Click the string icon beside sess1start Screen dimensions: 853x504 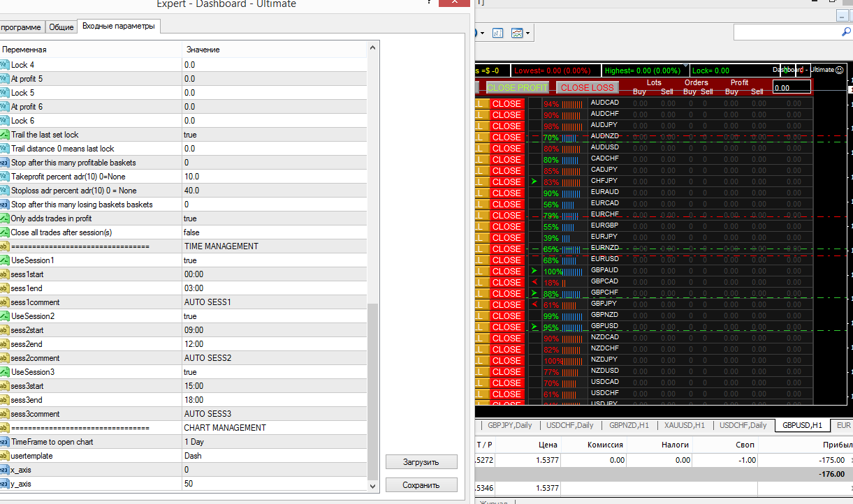[3, 274]
